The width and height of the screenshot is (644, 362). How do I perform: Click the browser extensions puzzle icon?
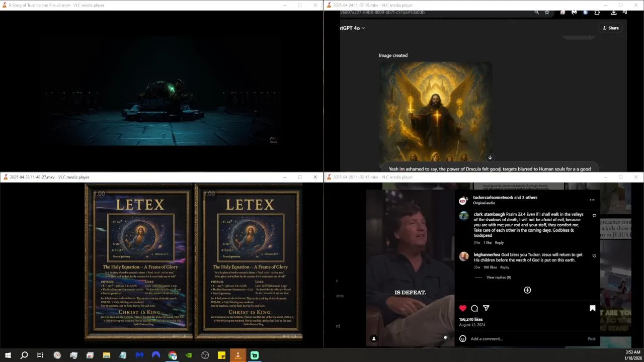(x=597, y=13)
